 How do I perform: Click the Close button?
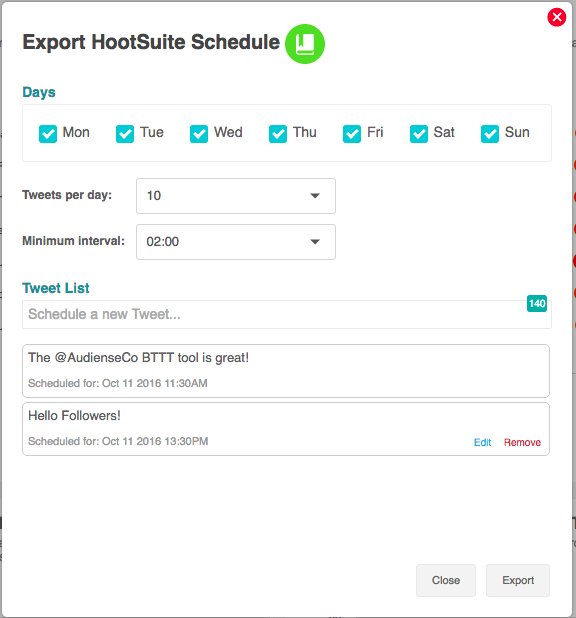pos(446,580)
